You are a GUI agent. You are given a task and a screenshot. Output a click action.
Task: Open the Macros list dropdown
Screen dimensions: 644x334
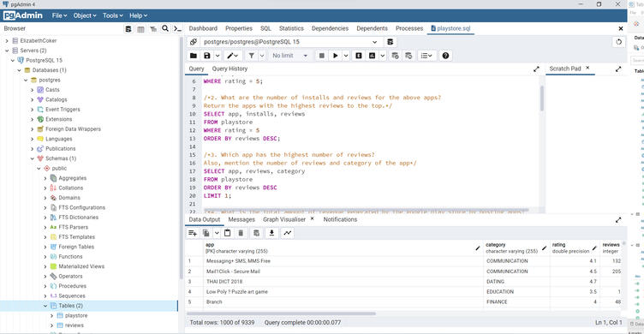(x=426, y=56)
